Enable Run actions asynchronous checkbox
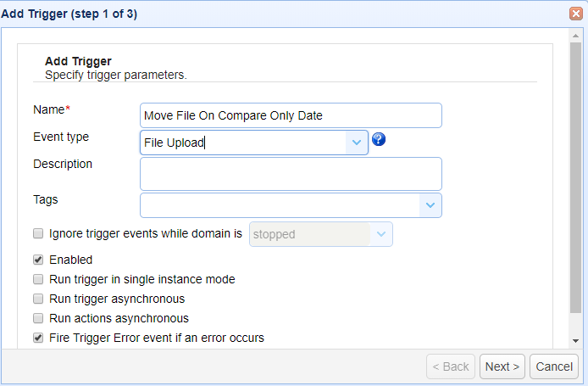 pyautogui.click(x=38, y=318)
